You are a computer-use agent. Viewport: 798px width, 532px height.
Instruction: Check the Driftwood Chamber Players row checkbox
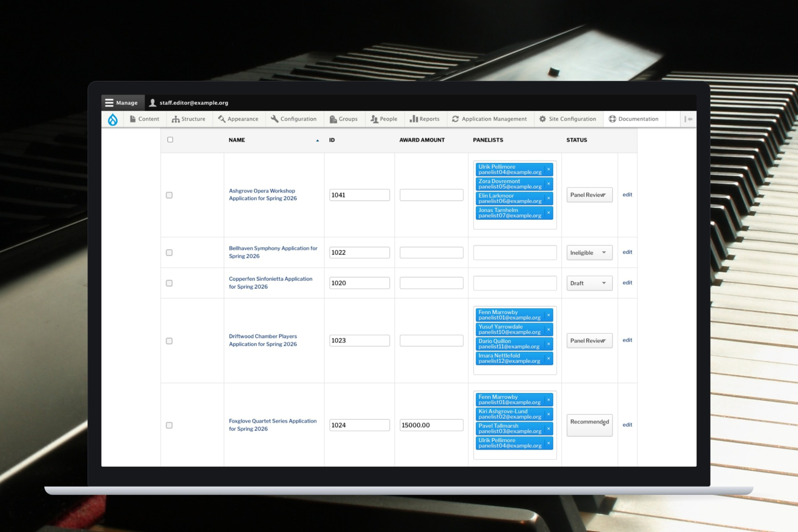169,341
